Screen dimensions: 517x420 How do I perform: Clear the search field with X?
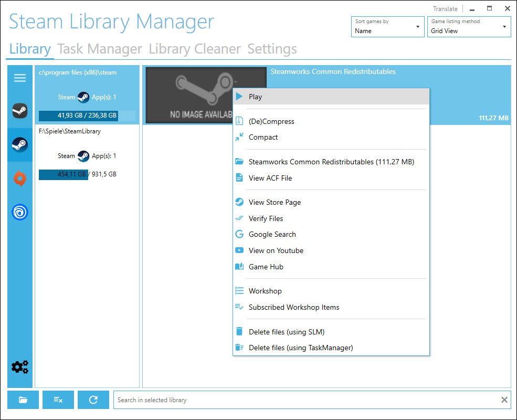tap(504, 400)
